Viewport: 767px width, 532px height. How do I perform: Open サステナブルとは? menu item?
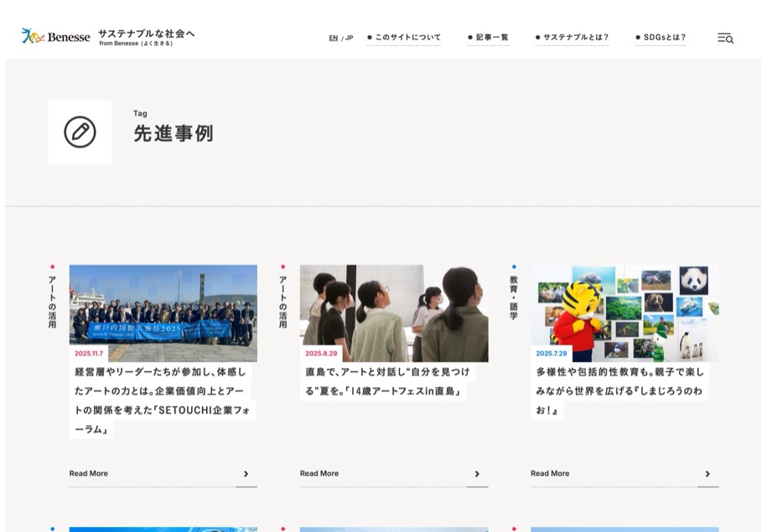pos(572,37)
